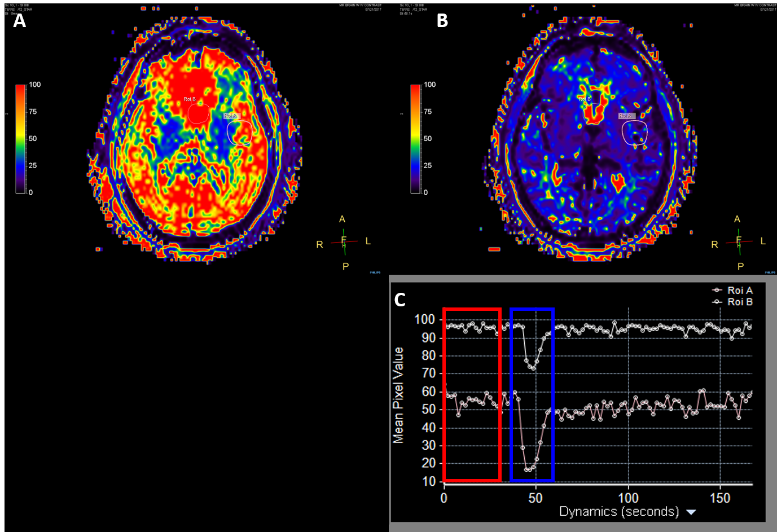The height and width of the screenshot is (532, 777).
Task: Click the Roi B label in panel A
Action: pyautogui.click(x=190, y=99)
